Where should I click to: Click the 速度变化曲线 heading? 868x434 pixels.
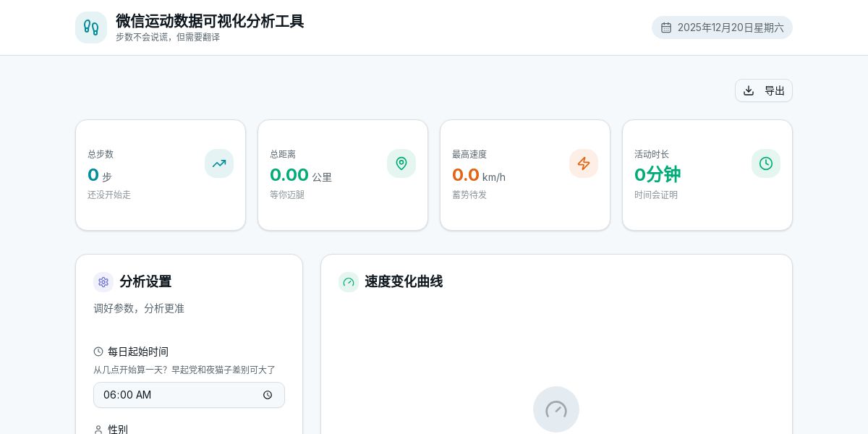404,282
